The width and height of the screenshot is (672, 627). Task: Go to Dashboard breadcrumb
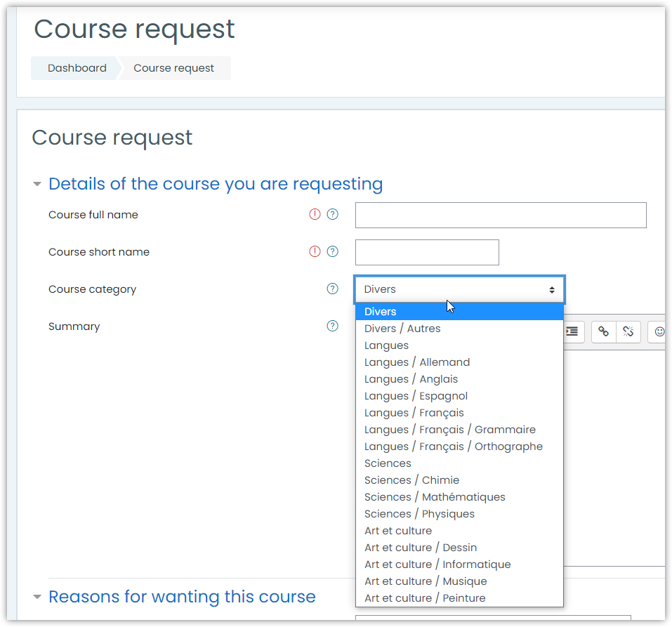77,68
